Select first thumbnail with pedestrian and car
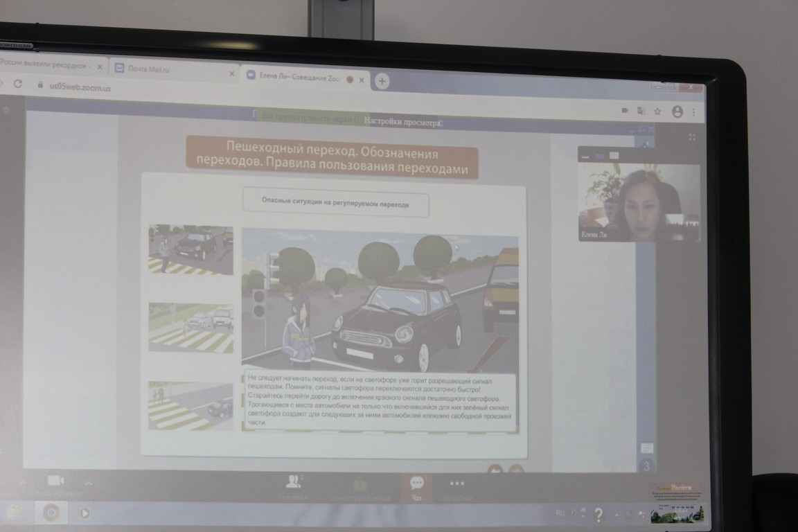 [191, 249]
